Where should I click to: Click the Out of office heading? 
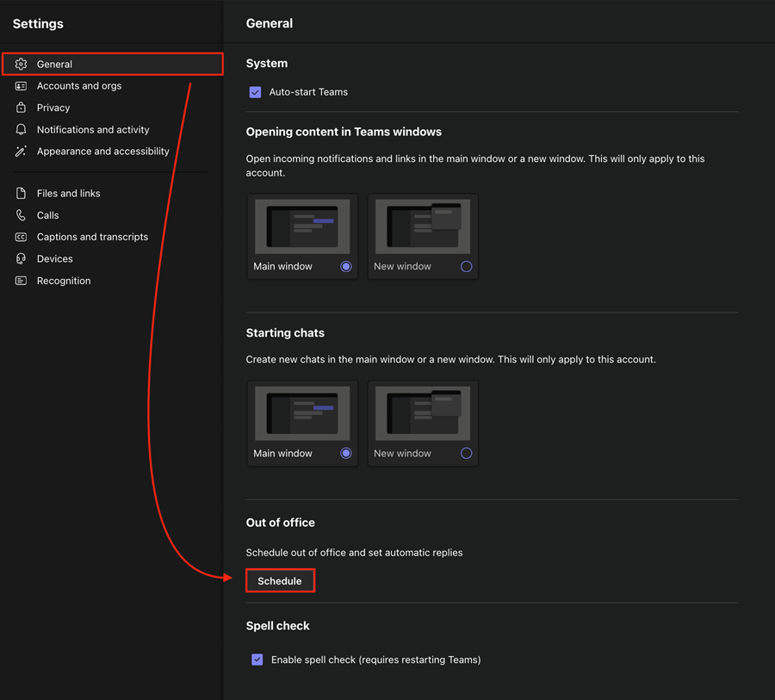pos(280,523)
